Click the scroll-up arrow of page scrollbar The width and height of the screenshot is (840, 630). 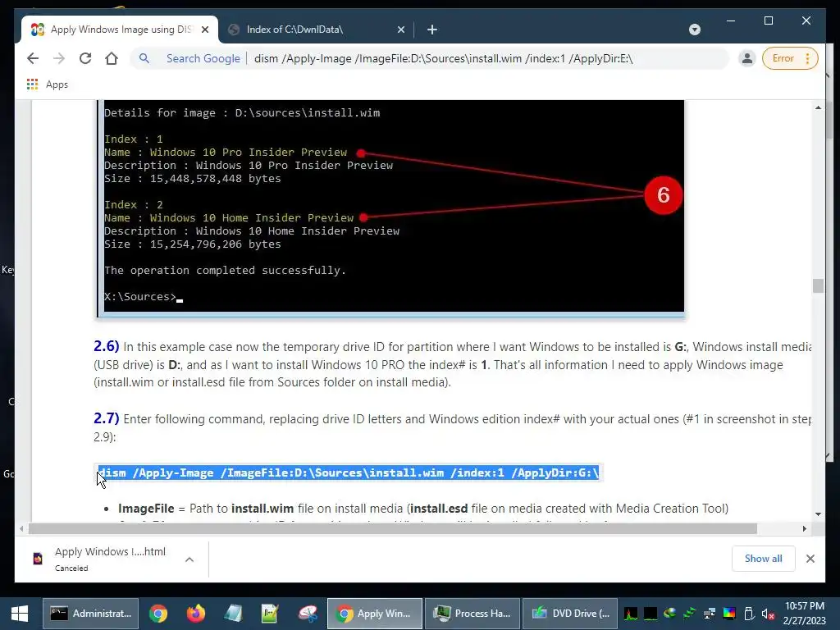pos(818,107)
